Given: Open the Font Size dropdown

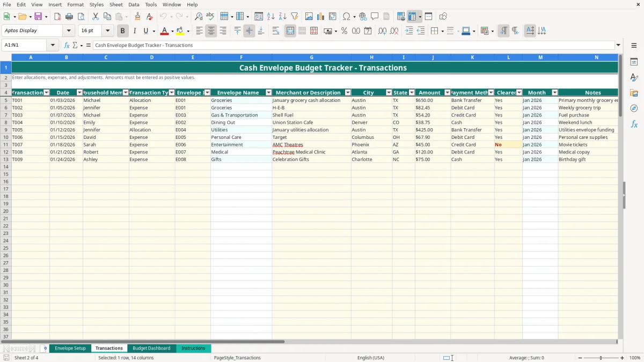Looking at the screenshot, I should [x=107, y=31].
